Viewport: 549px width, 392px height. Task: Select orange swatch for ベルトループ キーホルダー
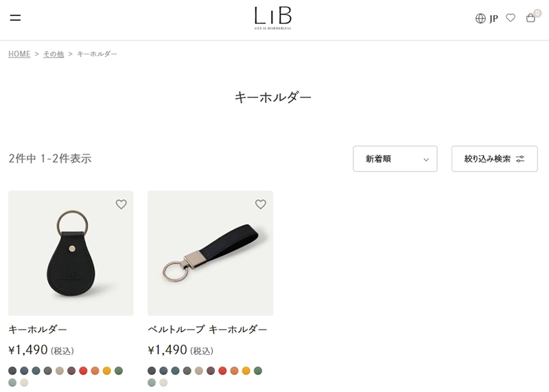[x=234, y=371]
